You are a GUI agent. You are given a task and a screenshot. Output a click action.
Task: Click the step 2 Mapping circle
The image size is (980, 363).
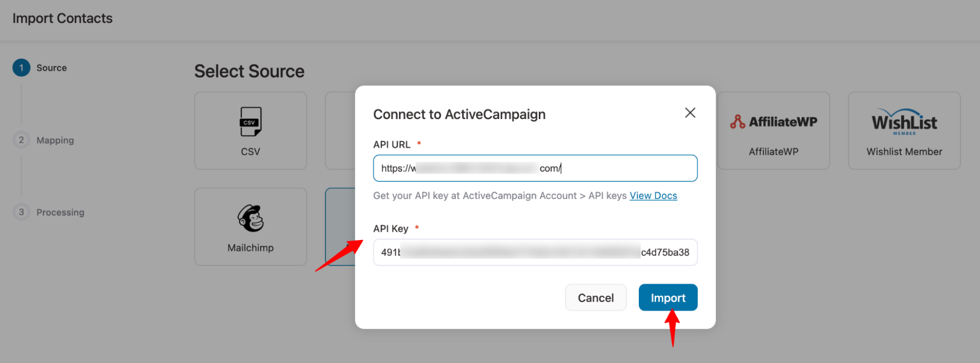click(22, 140)
